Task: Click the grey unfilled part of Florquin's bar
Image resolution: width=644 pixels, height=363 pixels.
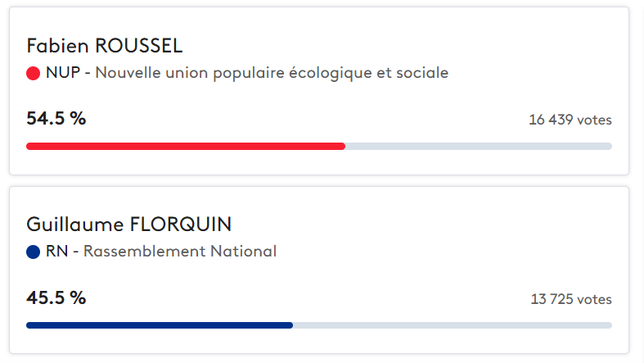Action: click(x=453, y=325)
